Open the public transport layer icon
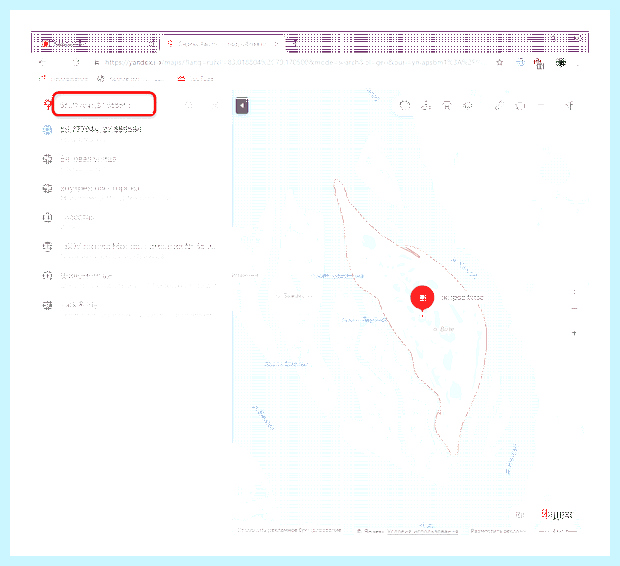The width and height of the screenshot is (620, 566). click(x=447, y=106)
